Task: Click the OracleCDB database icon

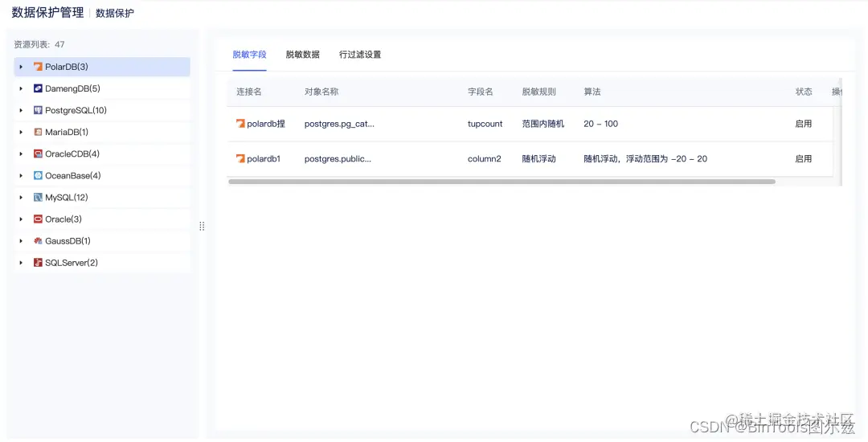Action: (38, 153)
